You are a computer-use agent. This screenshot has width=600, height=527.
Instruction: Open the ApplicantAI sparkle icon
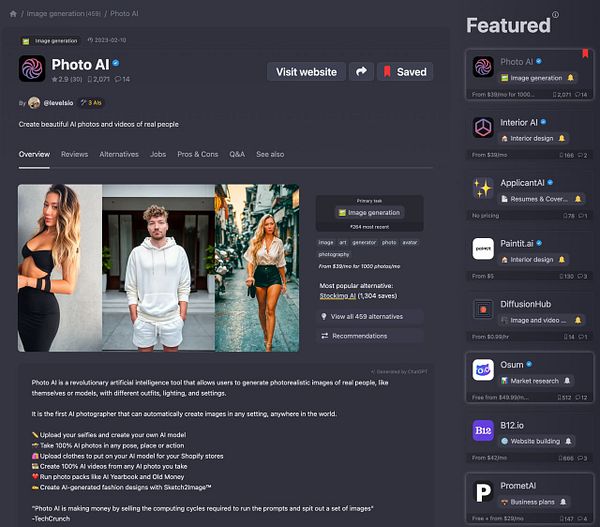point(483,188)
